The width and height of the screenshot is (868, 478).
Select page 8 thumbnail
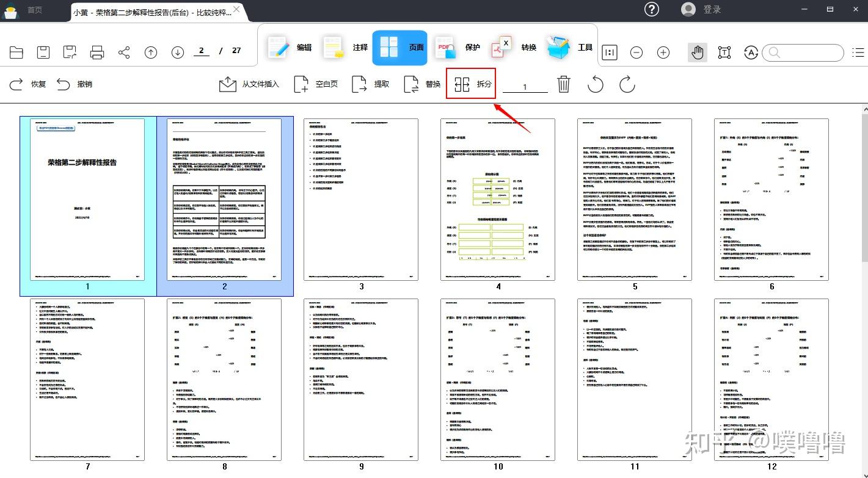(x=224, y=379)
